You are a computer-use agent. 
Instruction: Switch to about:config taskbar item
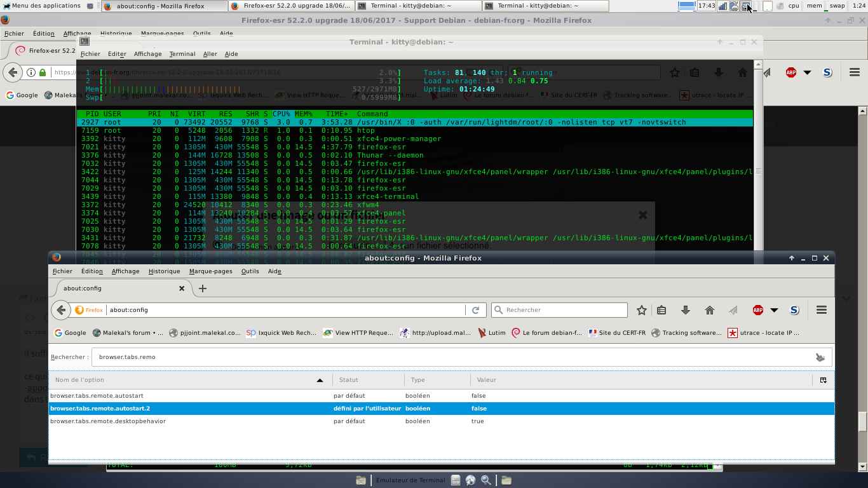coord(164,6)
